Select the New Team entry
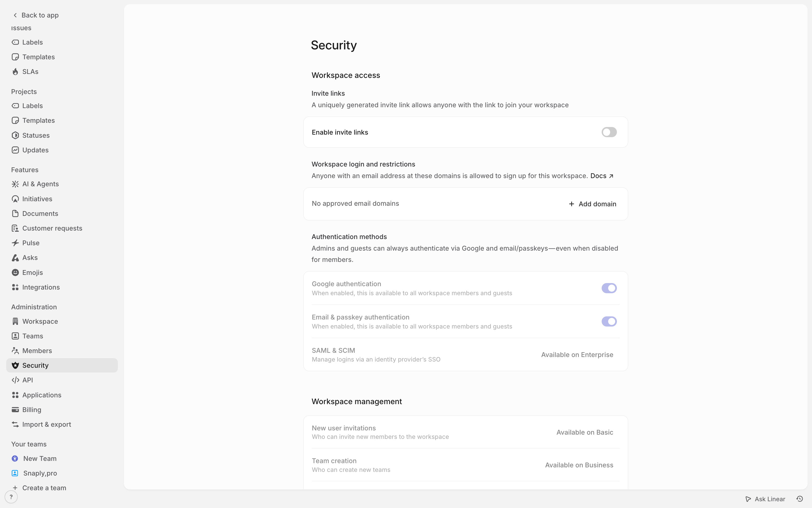Screen dimensions: 812x508 click(62, 459)
